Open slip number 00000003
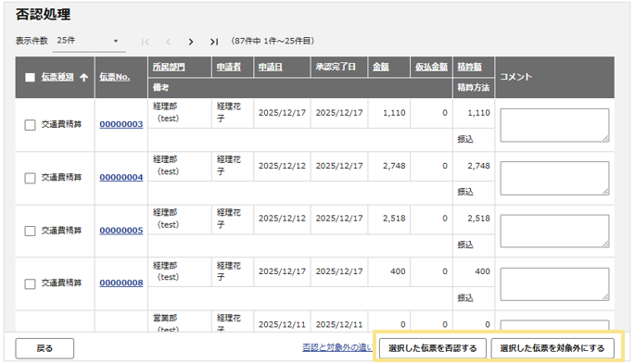635x364 pixels. [x=121, y=124]
